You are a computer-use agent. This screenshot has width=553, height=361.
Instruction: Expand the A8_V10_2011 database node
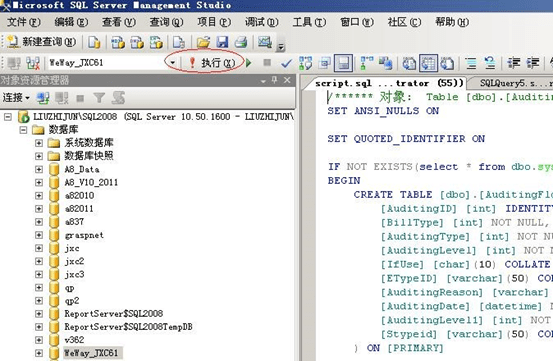[x=39, y=183]
